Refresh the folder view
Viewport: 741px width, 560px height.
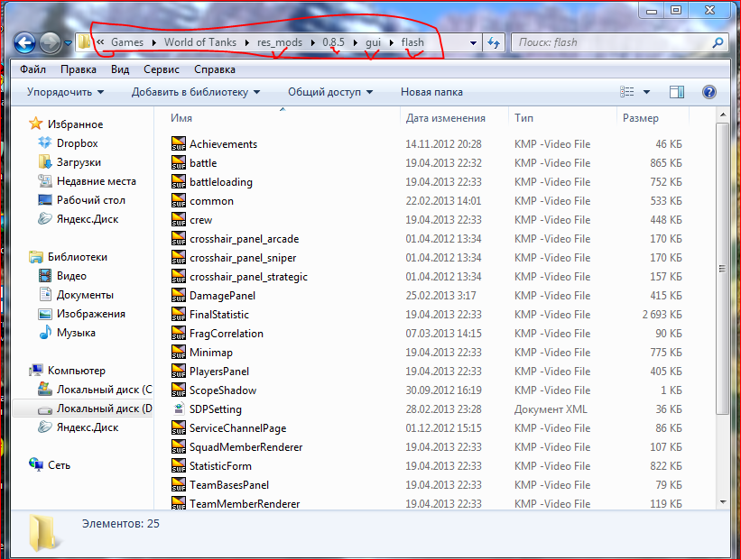coord(494,42)
